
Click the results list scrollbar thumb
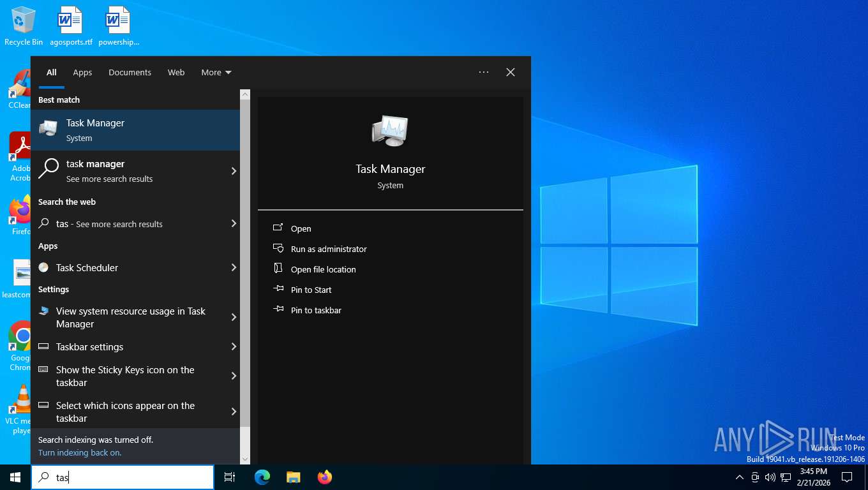[x=245, y=264]
